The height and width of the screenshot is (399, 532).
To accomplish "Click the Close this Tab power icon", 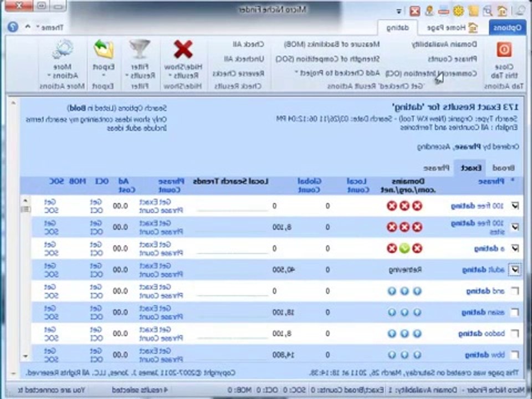I will [504, 49].
